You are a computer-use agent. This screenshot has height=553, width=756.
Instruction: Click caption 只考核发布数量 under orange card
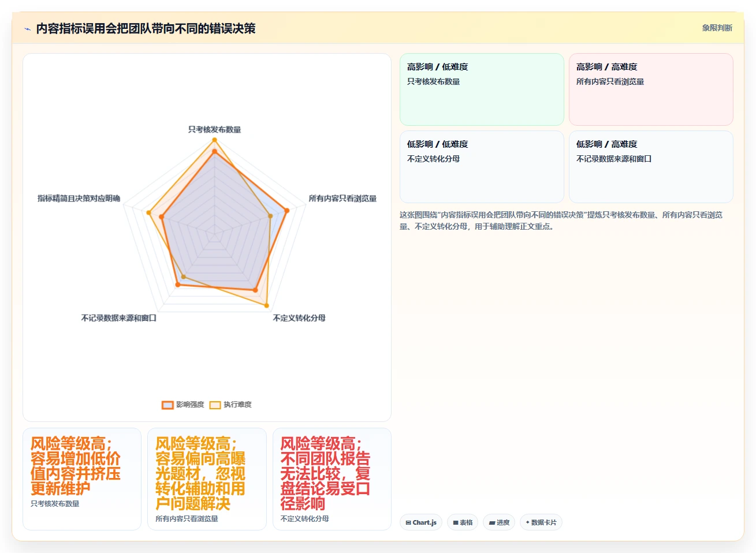(55, 504)
